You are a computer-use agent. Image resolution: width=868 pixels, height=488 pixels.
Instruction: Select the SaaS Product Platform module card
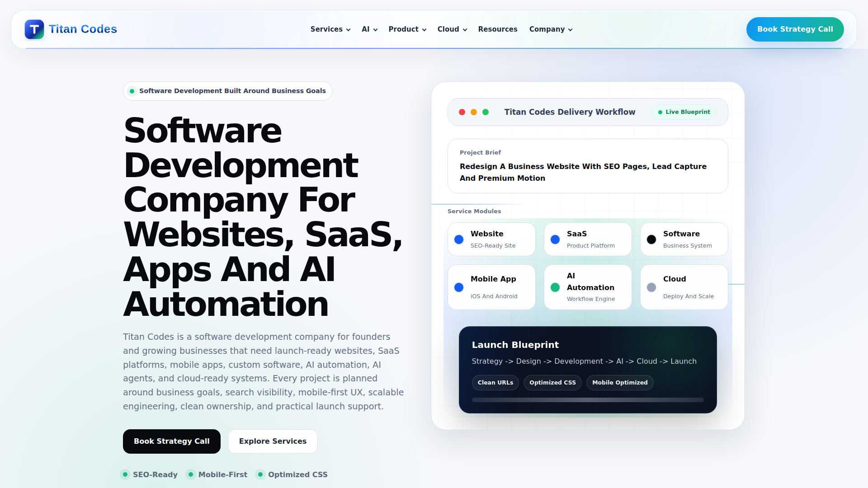click(x=588, y=239)
